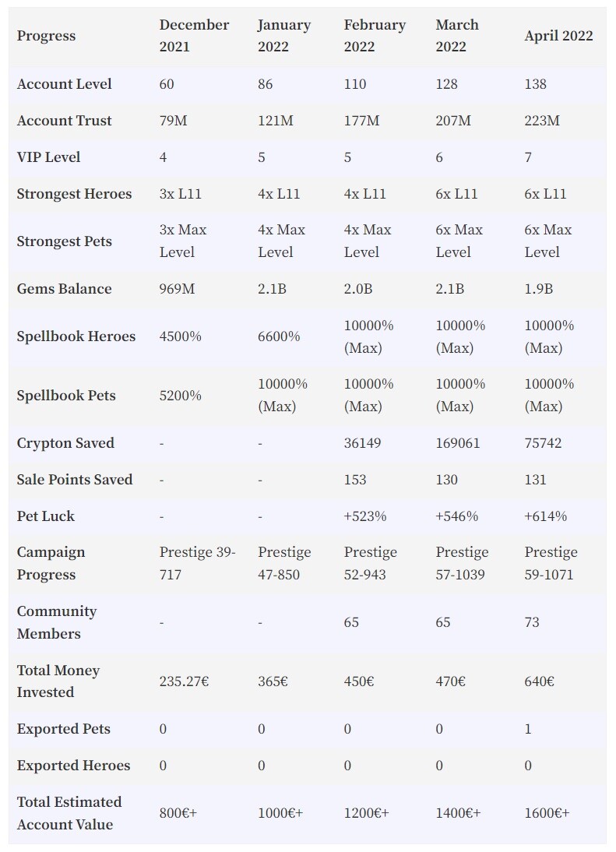Select the February 2022 column header

pos(375,35)
